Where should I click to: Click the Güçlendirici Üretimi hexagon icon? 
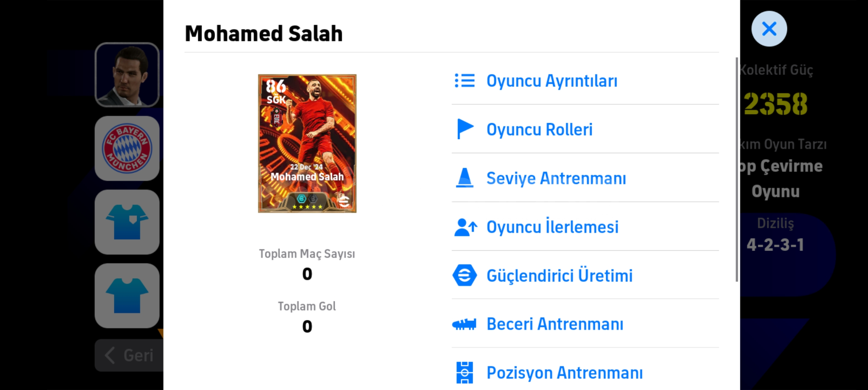pyautogui.click(x=465, y=275)
